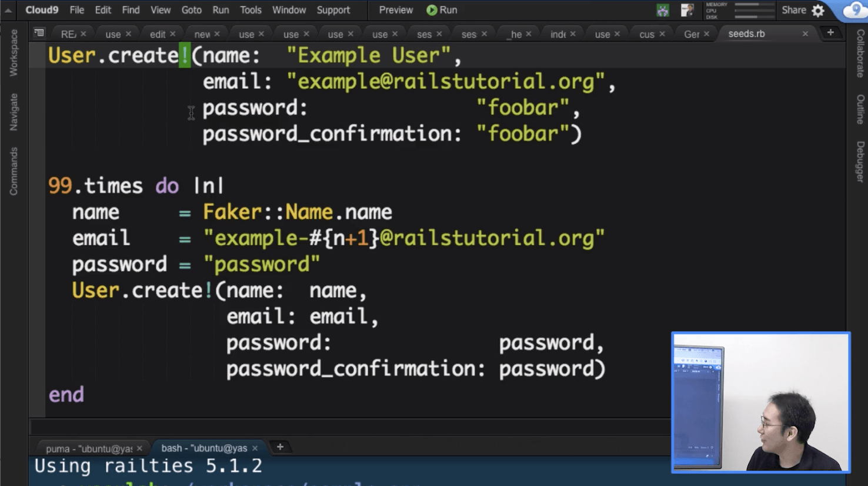Close the seeds.rb tab
Screen dimensions: 868x486
point(805,34)
